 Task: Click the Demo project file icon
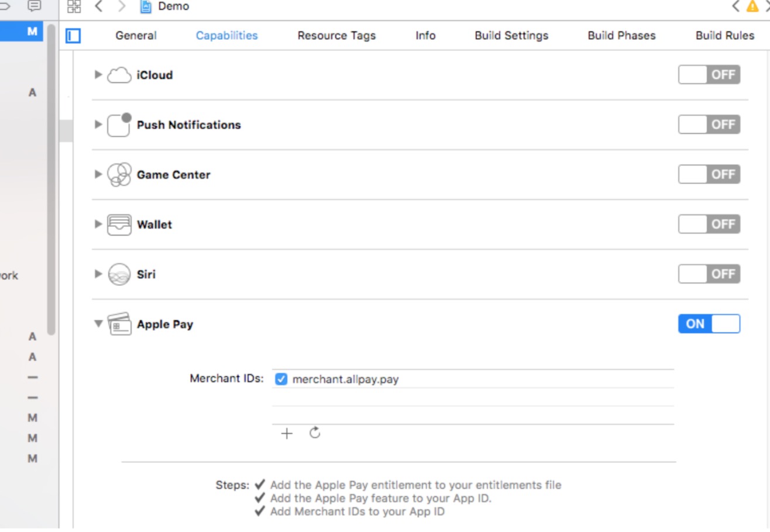click(x=146, y=6)
